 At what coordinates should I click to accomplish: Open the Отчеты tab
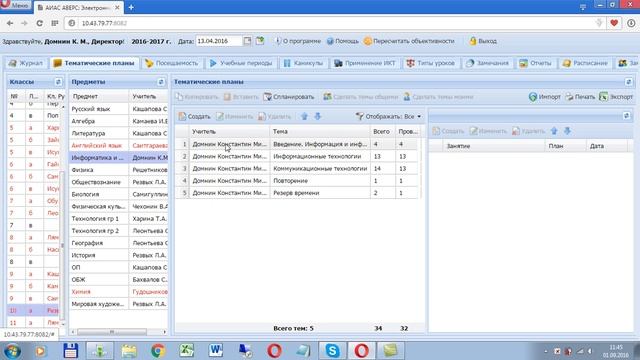535,63
